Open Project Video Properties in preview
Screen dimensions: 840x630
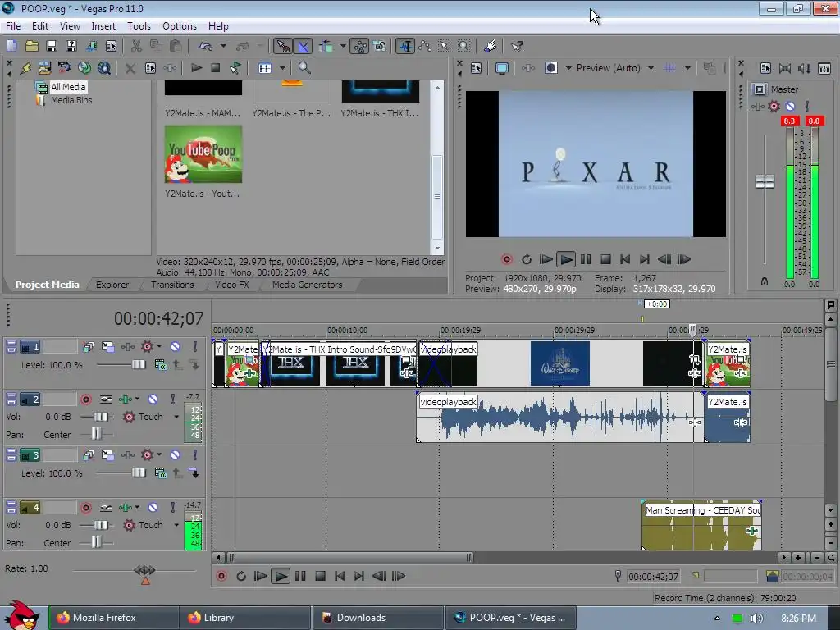click(x=476, y=68)
